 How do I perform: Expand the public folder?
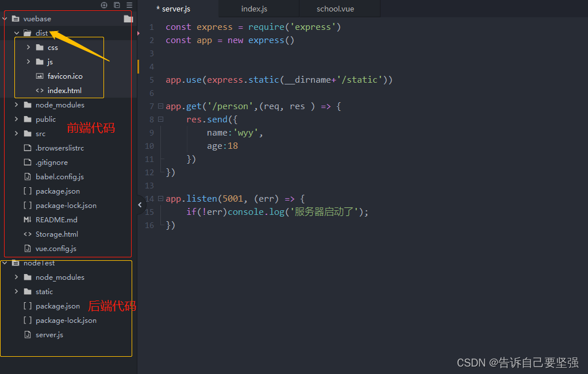click(17, 119)
